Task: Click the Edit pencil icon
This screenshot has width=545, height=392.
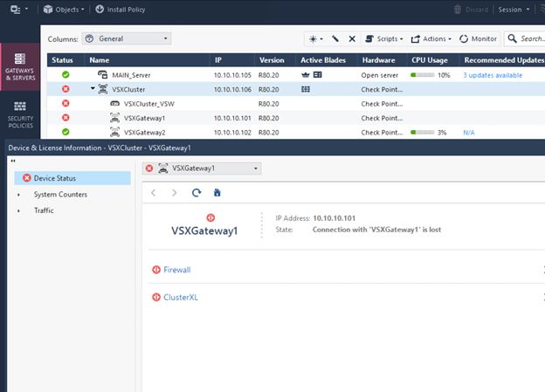Action: [335, 38]
